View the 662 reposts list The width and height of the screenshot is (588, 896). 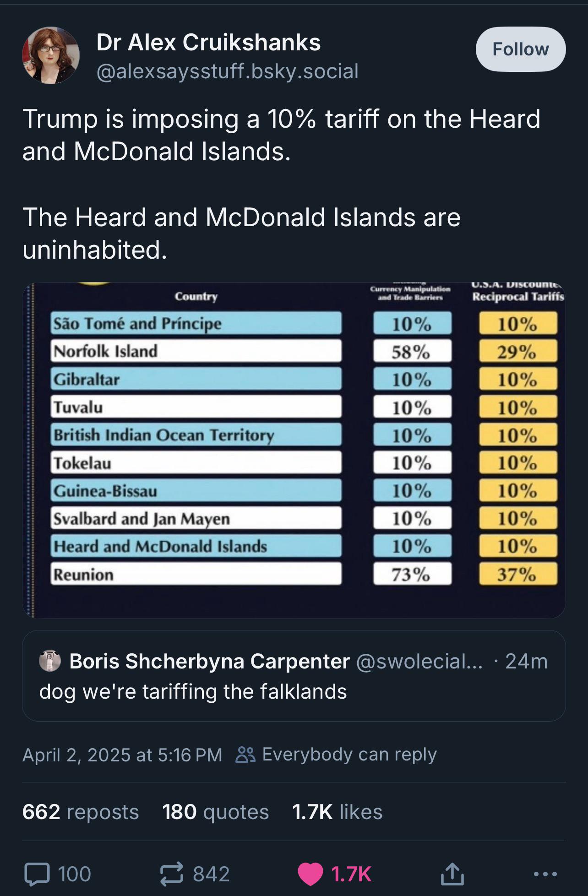[81, 812]
